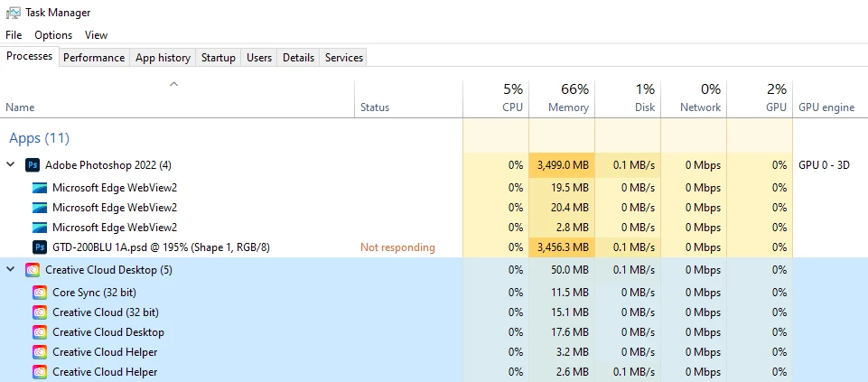Go to the Startup tab
Viewport: 868px width, 382px height.
coord(218,58)
